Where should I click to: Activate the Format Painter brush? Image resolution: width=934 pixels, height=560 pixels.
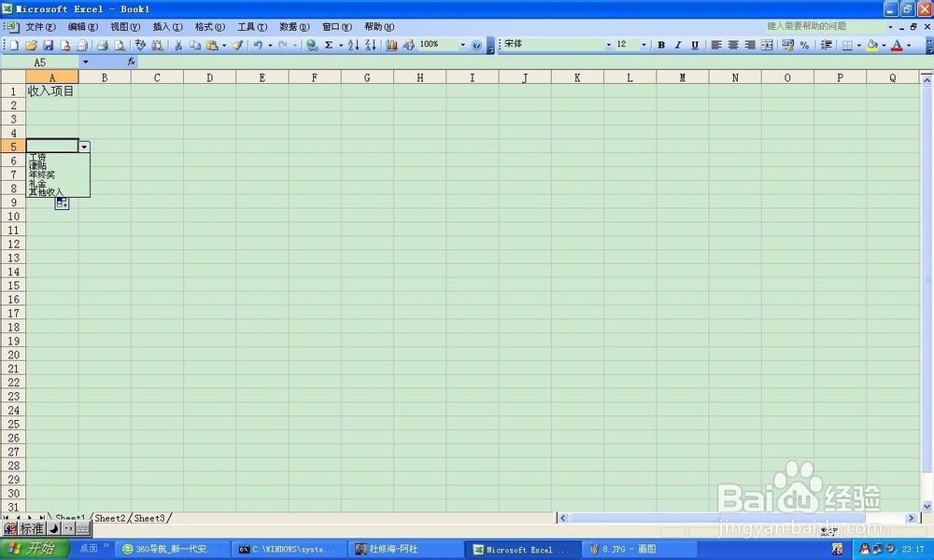click(x=237, y=45)
